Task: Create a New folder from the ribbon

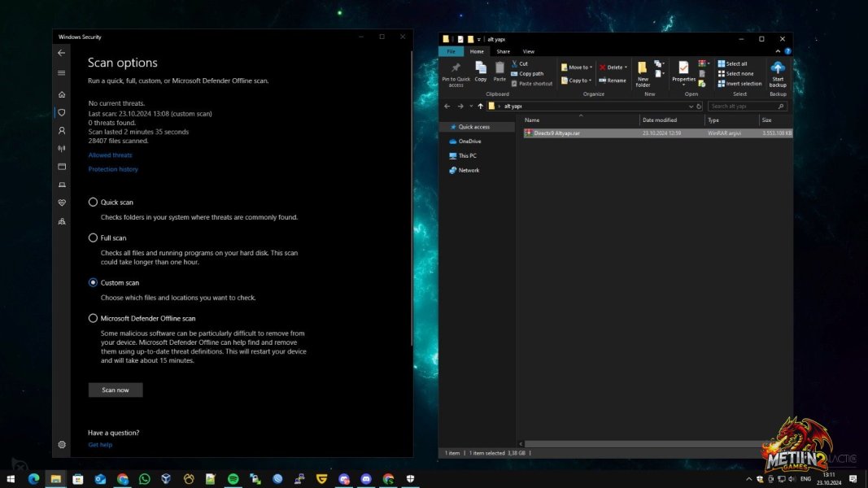Action: (x=642, y=75)
